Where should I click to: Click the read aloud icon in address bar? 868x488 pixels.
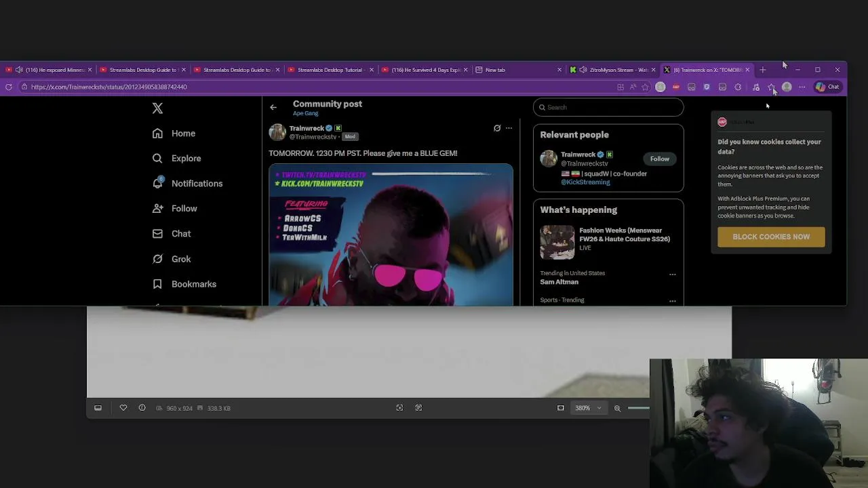point(633,87)
